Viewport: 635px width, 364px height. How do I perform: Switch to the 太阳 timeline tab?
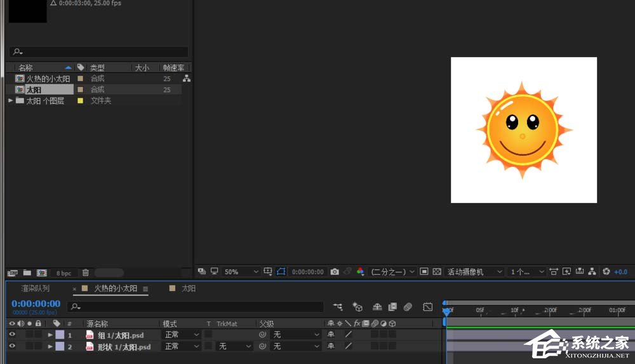point(189,289)
